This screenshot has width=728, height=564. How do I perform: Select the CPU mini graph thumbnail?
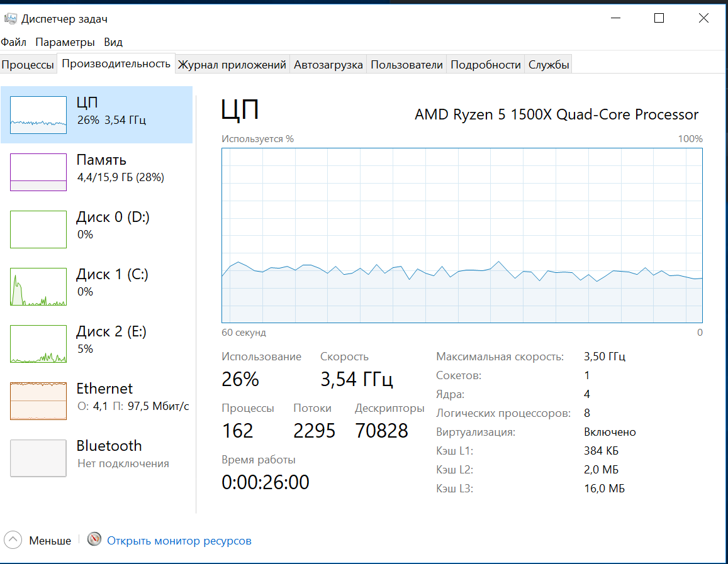tap(38, 114)
